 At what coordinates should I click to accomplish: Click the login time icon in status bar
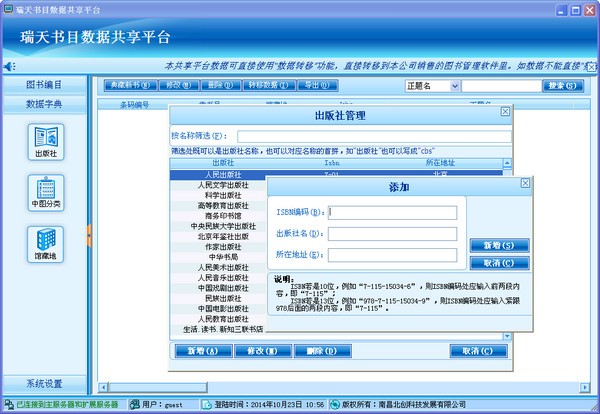pos(207,404)
